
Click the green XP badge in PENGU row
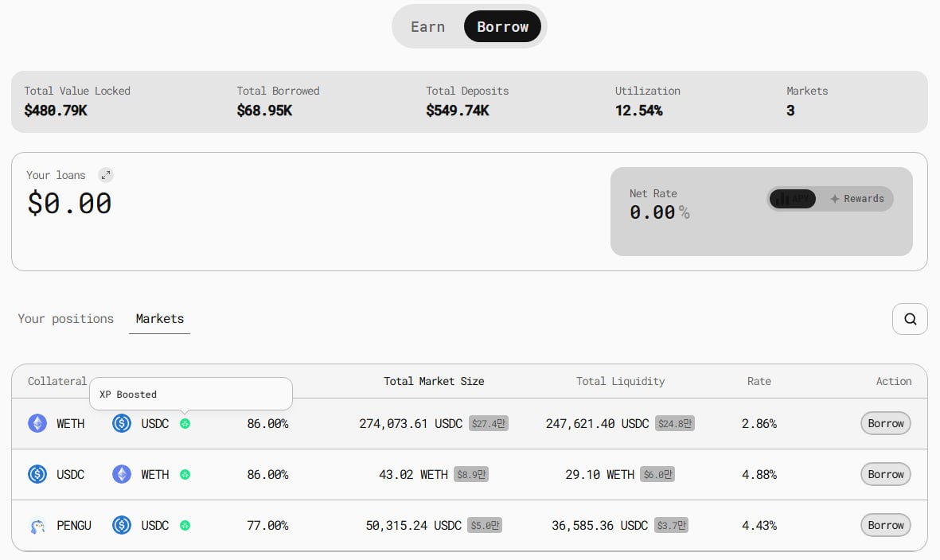tap(185, 525)
